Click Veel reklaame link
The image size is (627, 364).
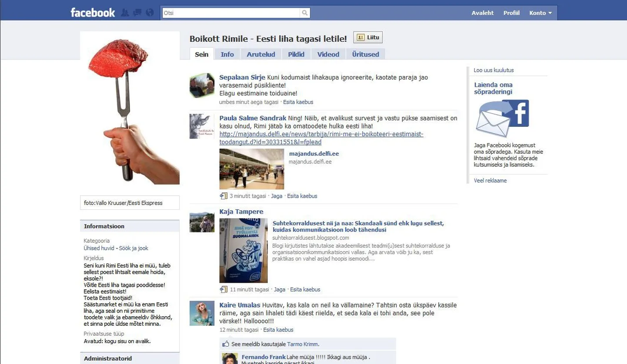[490, 180]
